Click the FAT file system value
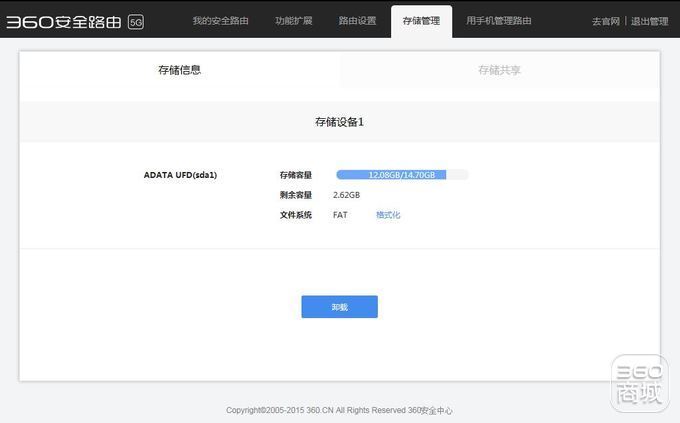Image resolution: width=680 pixels, height=423 pixels. [x=340, y=215]
